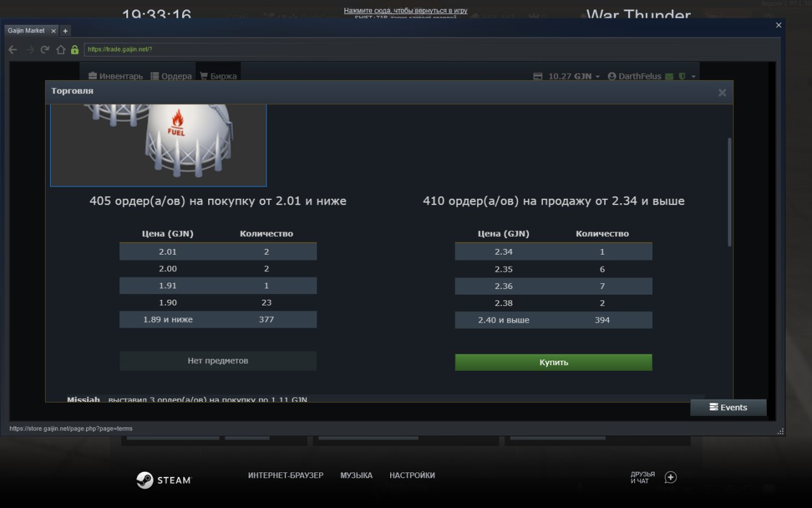Image resolution: width=812 pixels, height=508 pixels.
Task: Grab the browser window resize grip
Action: (x=781, y=431)
